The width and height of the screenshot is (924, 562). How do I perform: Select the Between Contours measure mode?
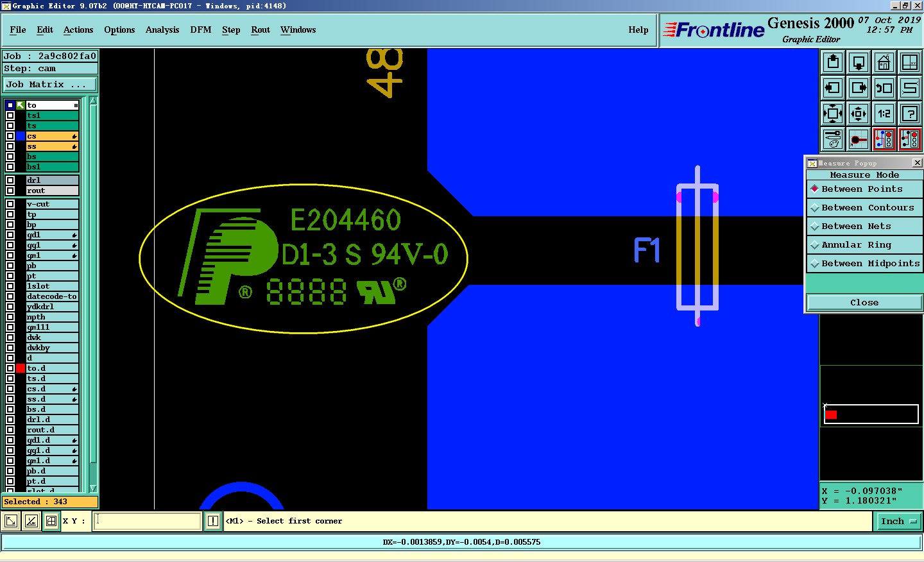point(864,208)
